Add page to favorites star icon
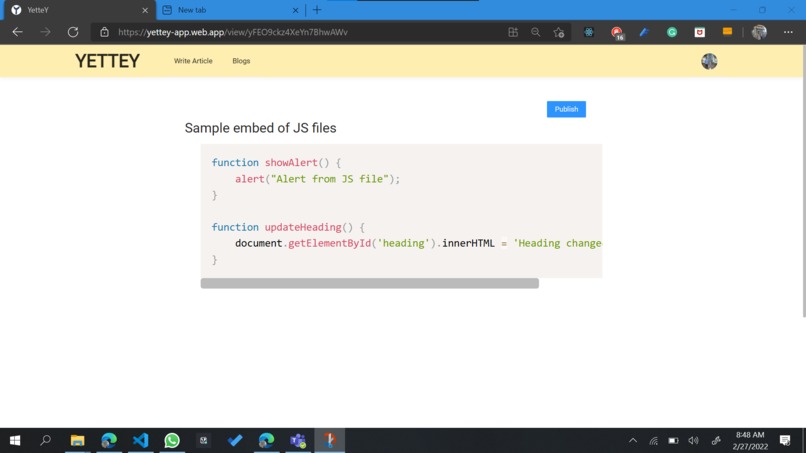806x453 pixels. [559, 32]
